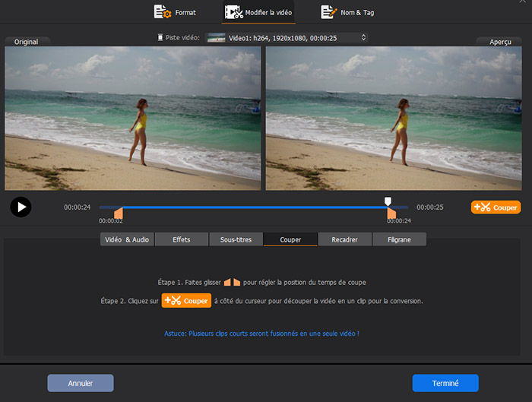This screenshot has height=402, width=532.
Task: Click the Original preview video pane
Action: click(x=133, y=118)
